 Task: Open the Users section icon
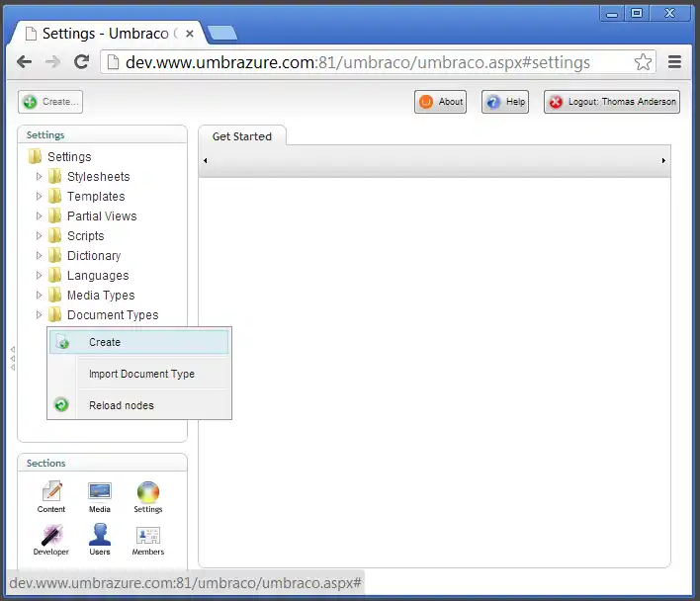(x=100, y=535)
